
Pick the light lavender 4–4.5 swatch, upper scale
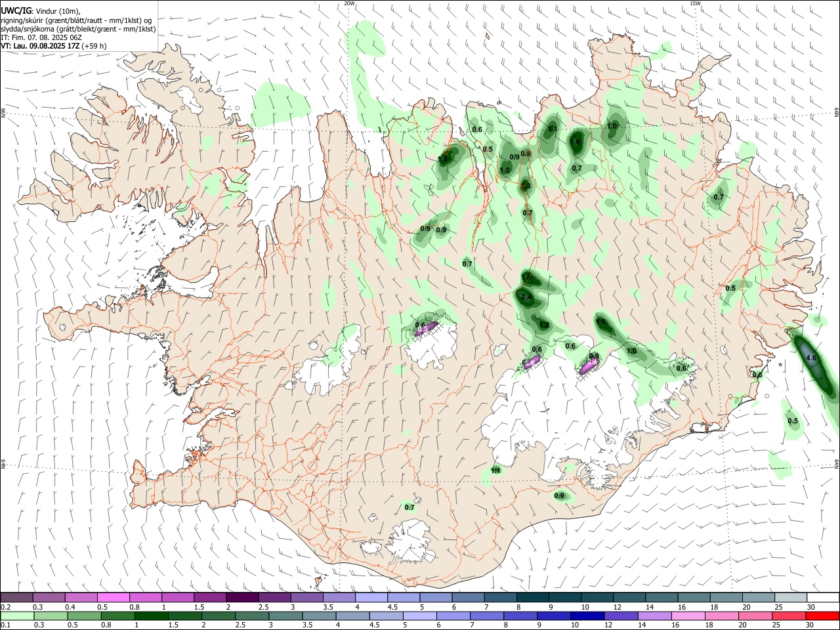tap(371, 597)
